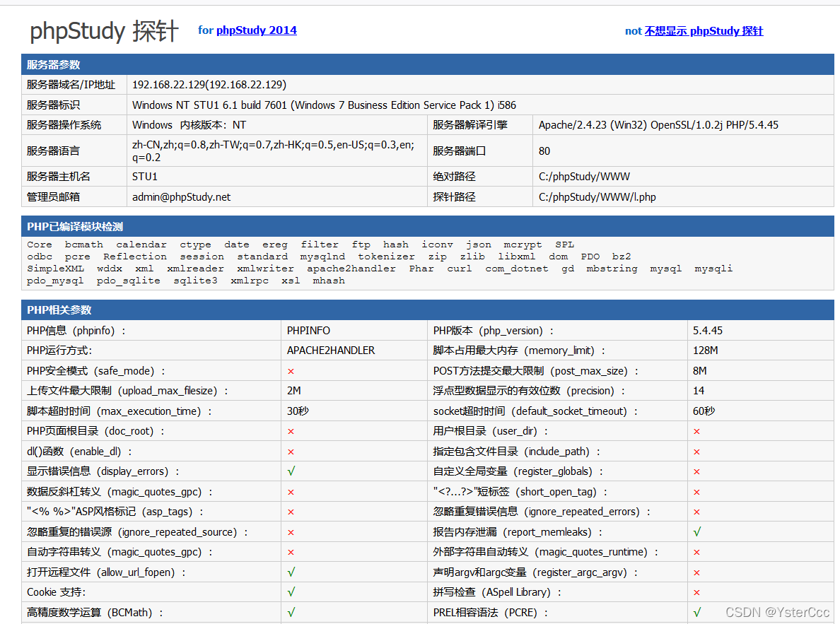The width and height of the screenshot is (840, 624).
Task: Click the red cross for ignore_repeated_errors
Action: pyautogui.click(x=696, y=512)
